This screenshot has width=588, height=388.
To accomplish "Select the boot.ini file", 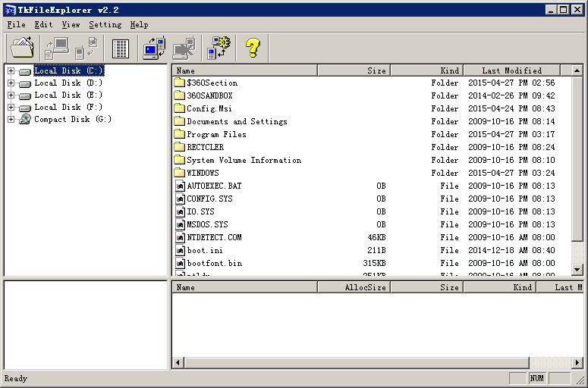I will point(204,250).
